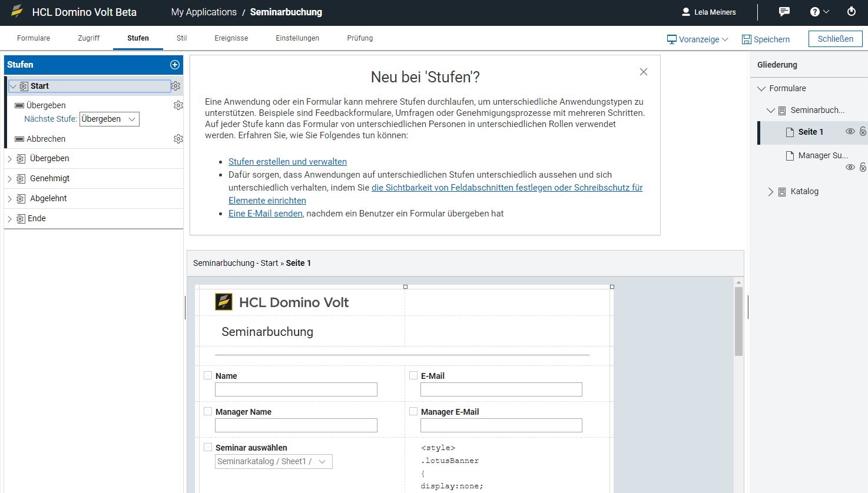Click the HCL Domino Volt header logo
This screenshot has width=868, height=493.
click(17, 12)
